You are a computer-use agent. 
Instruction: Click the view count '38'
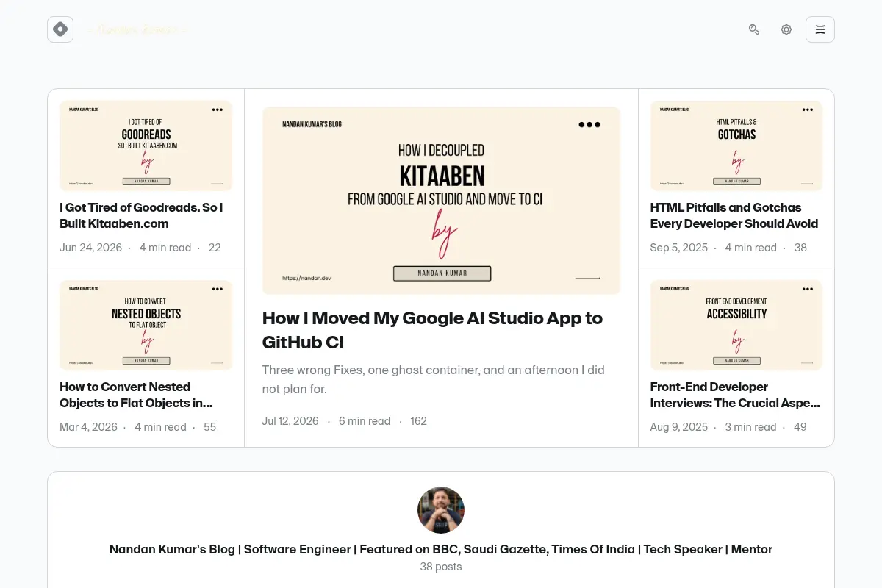(800, 248)
